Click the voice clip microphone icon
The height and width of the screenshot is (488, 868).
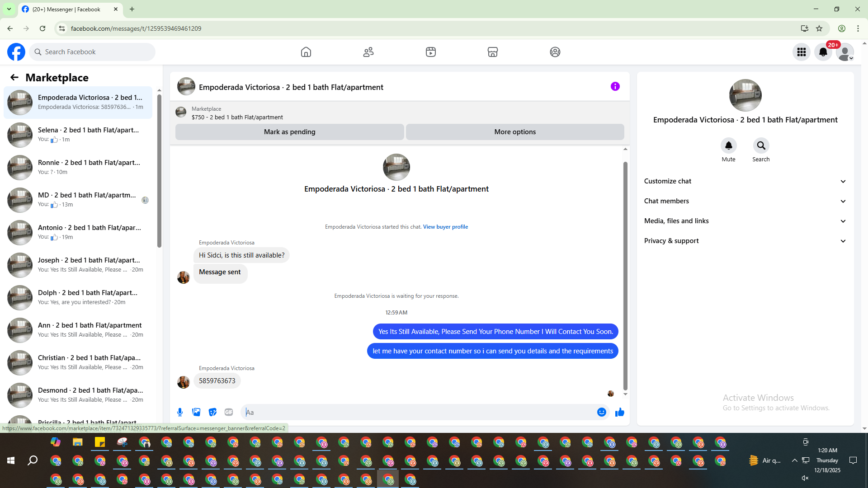(x=180, y=412)
